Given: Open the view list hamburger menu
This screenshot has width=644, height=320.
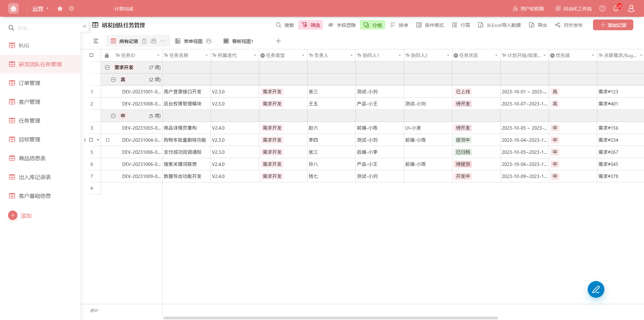Looking at the screenshot, I should click(x=96, y=41).
